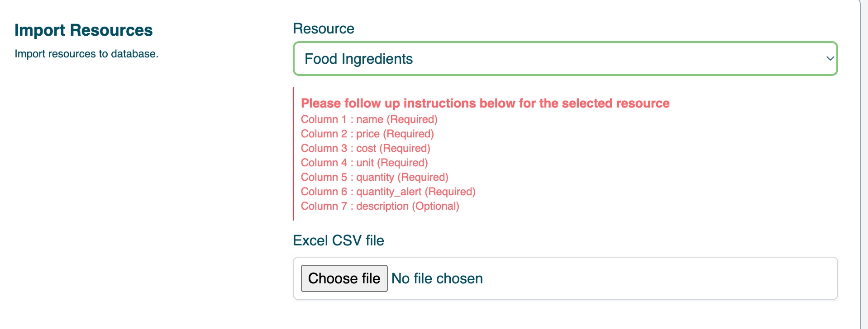
Task: Click the dropdown chevron arrow
Action: [x=830, y=59]
